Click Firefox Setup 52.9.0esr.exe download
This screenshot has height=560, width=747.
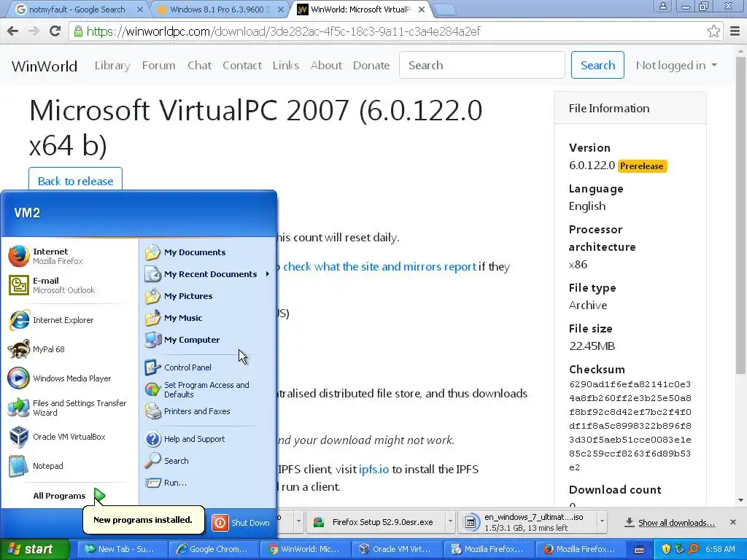click(x=376, y=522)
